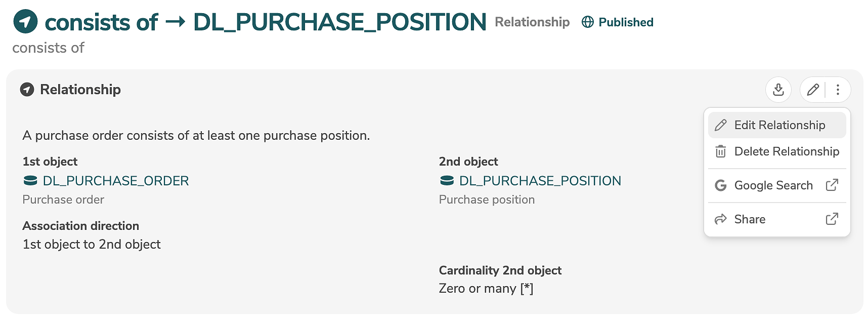Click the download icon button
This screenshot has width=868, height=317.
click(x=778, y=90)
